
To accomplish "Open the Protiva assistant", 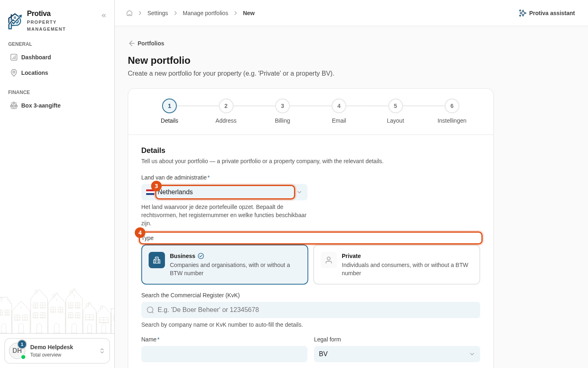I will (547, 13).
